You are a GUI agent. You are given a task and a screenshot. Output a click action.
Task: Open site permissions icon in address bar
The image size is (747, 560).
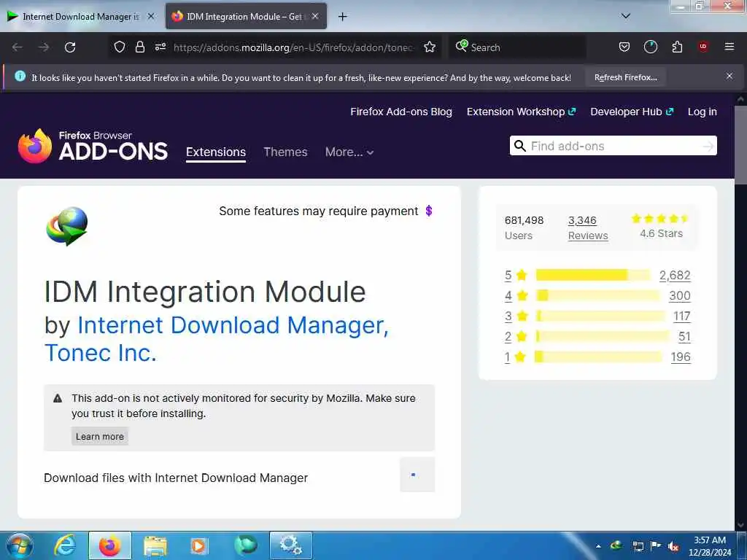click(160, 47)
